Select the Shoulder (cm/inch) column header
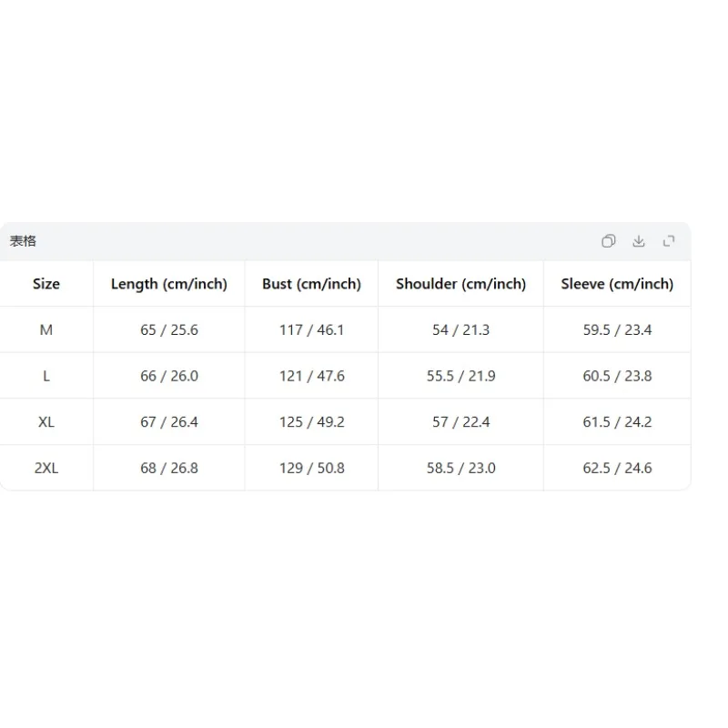This screenshot has height=728, width=728. [x=461, y=284]
